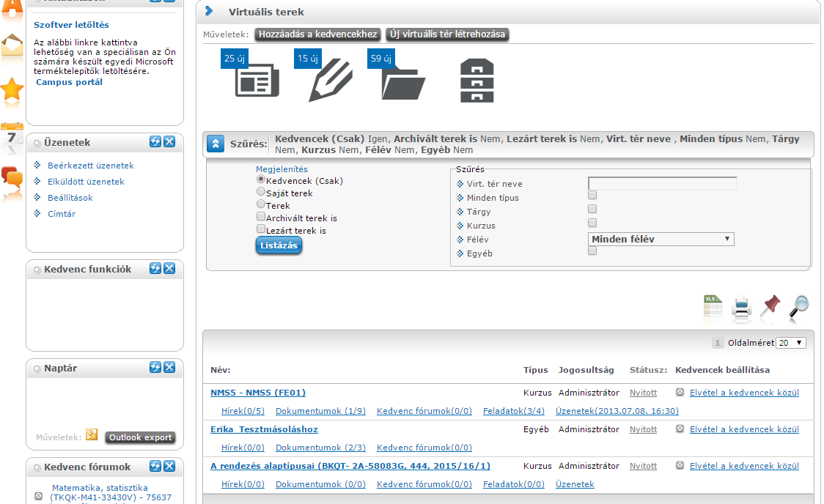Viewport: 824px width, 504px height.
Task: Click remove icon in Erika_Tesztmásoláshoz row
Action: click(x=680, y=429)
